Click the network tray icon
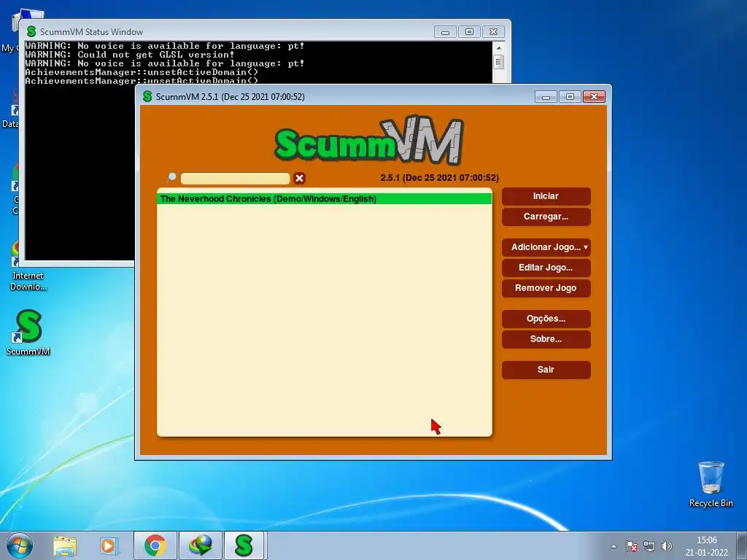 (649, 546)
